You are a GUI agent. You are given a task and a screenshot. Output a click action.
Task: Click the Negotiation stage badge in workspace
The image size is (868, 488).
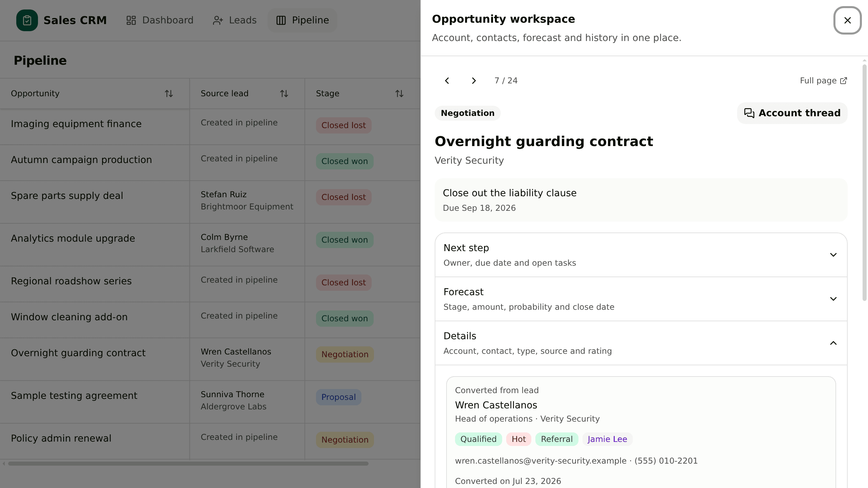pos(468,113)
